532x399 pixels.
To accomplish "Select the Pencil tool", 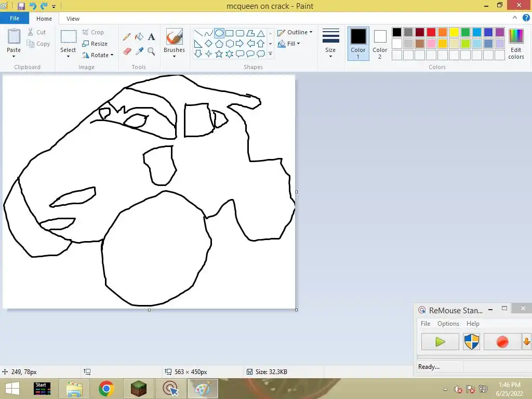I will [127, 37].
